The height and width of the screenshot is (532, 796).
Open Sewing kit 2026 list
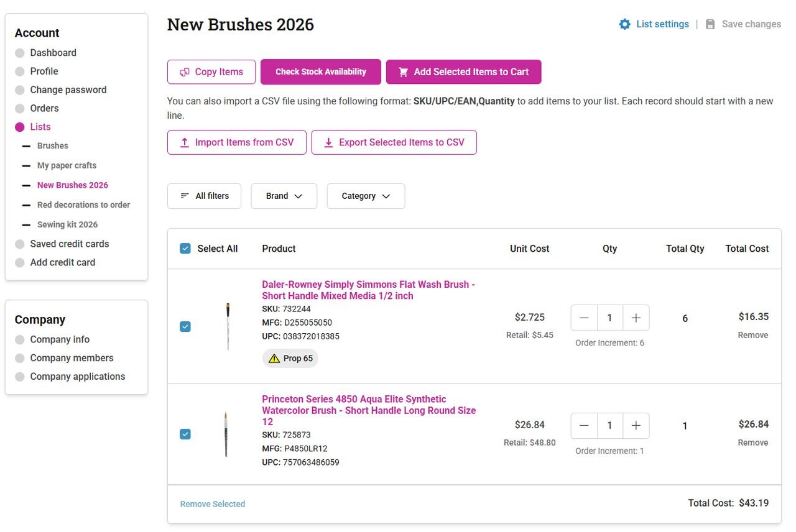point(67,224)
